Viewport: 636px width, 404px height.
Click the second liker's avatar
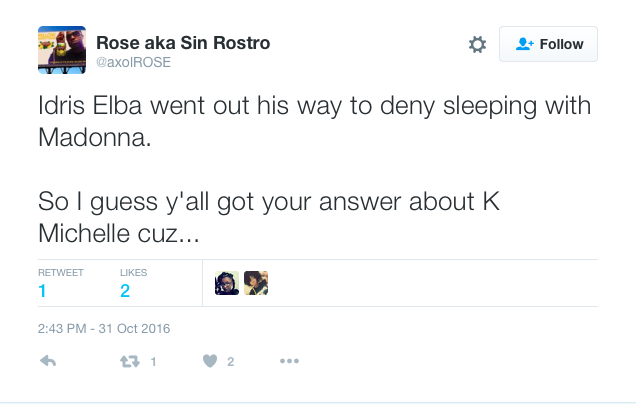pos(256,283)
